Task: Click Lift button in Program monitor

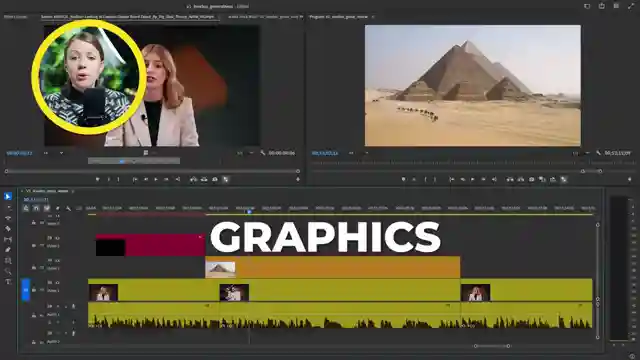Action: coord(510,179)
